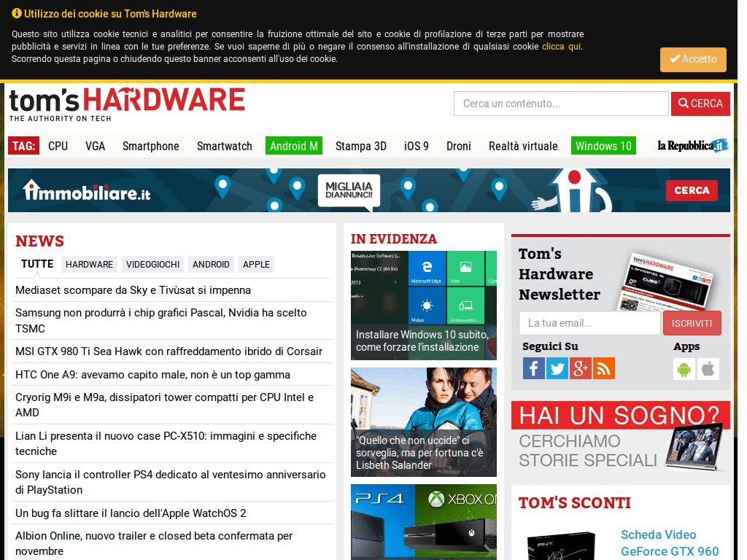This screenshot has width=747, height=560.
Task: Open 'Cryorig M9i e M9a' article
Action: pyautogui.click(x=164, y=405)
